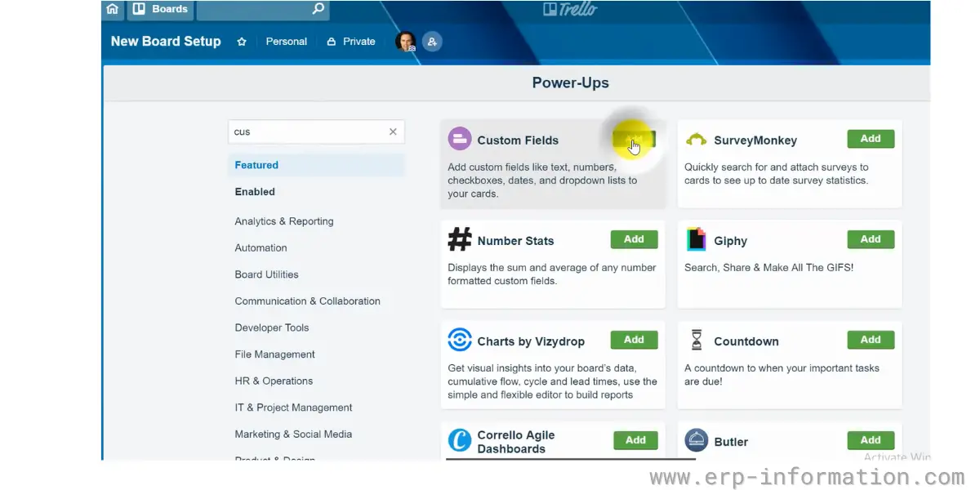Screen dimensions: 980x490
Task: Focus the top bar search box
Action: click(263, 9)
